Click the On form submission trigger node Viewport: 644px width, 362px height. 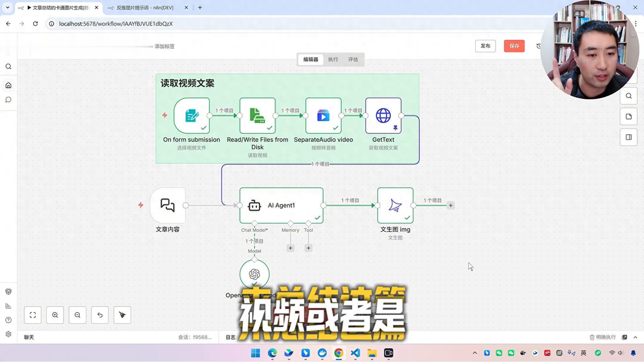tap(192, 116)
